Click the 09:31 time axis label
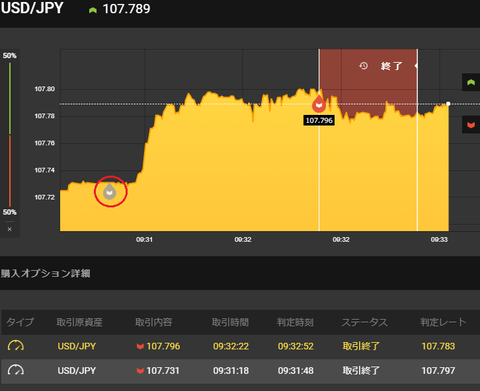The height and width of the screenshot is (391, 480). 144,239
